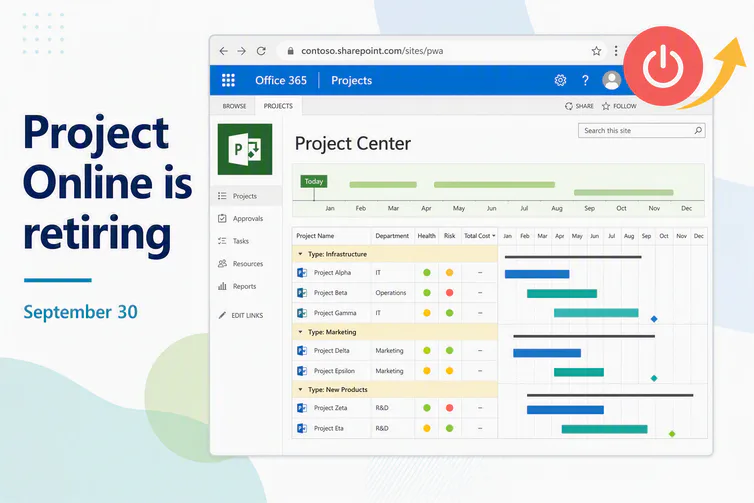The width and height of the screenshot is (754, 503).
Task: Switch to the BROWSE ribbon tab
Action: tap(234, 106)
